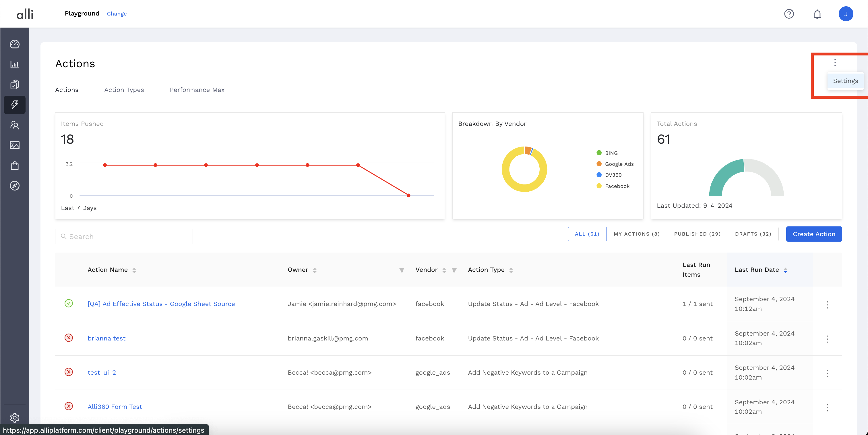The width and height of the screenshot is (868, 435).
Task: Click the clipboard checklist sidebar icon
Action: (14, 84)
